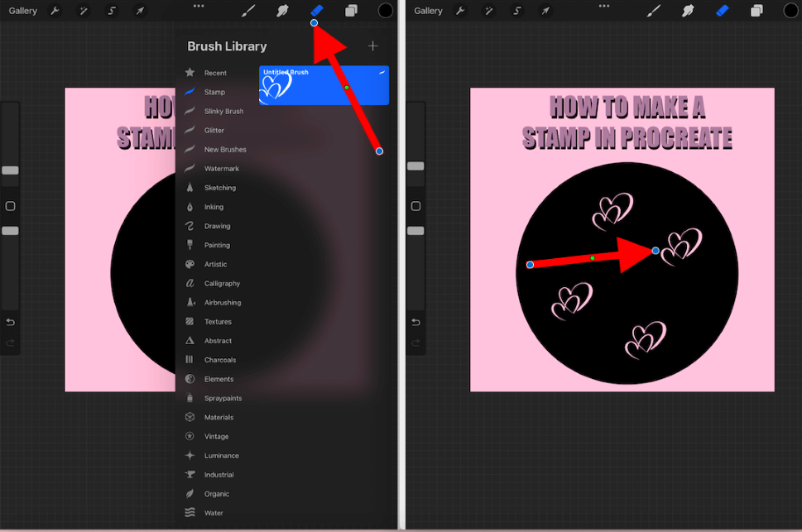Screen dimensions: 802x532
Task: Click brush size slider in left window
Action: pyautogui.click(x=10, y=170)
